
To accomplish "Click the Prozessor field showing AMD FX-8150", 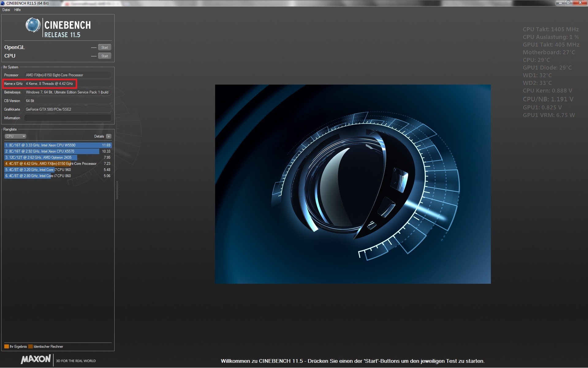I will point(68,75).
